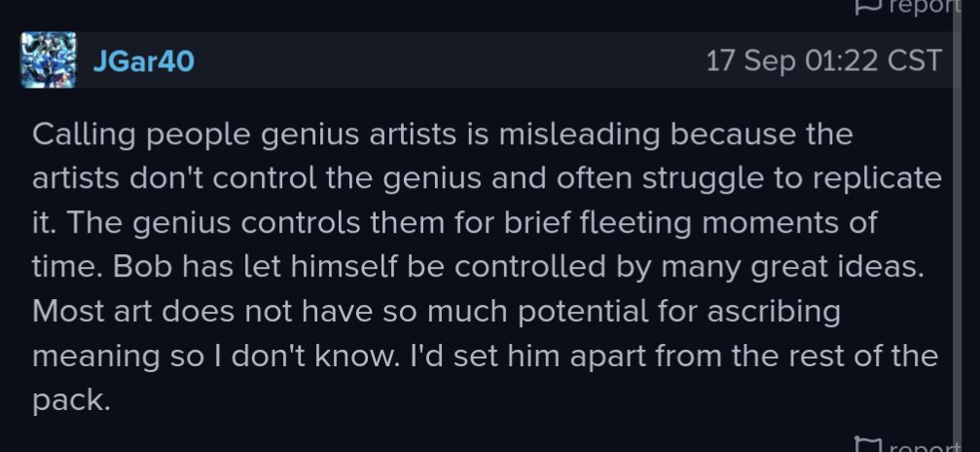The image size is (980, 452).
Task: Click the flag icon below JGar40's comment
Action: (x=867, y=445)
